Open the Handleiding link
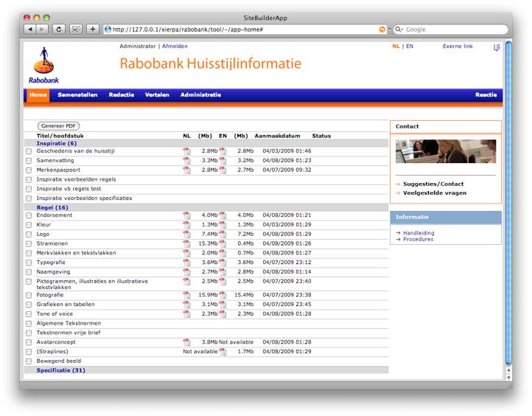This screenshot has height=416, width=532. point(419,233)
